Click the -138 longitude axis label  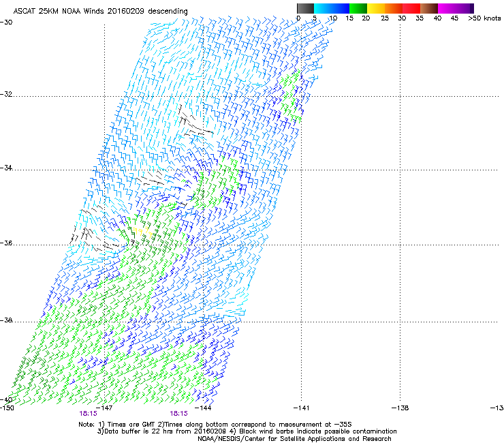pyautogui.click(x=400, y=408)
